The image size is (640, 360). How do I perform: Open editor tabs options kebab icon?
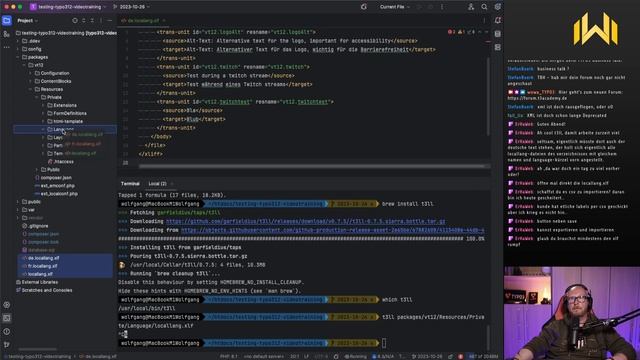coord(484,20)
